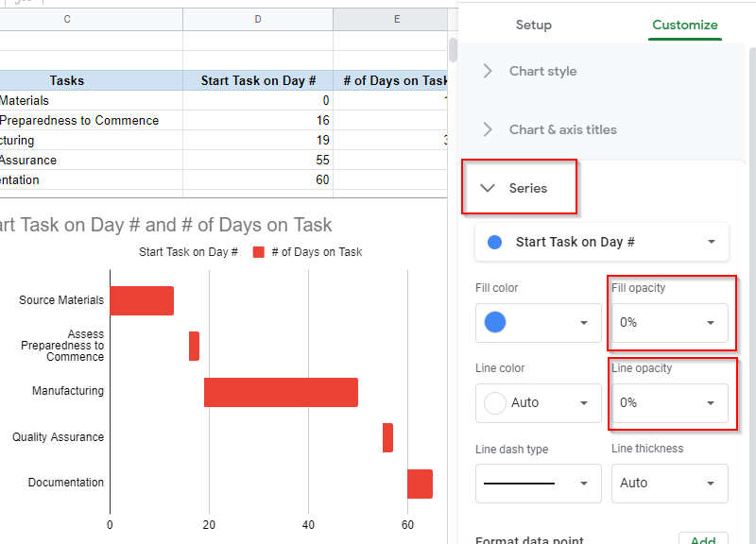Expand the Chart style section chevron
Image resolution: width=756 pixels, height=544 pixels.
coord(488,71)
